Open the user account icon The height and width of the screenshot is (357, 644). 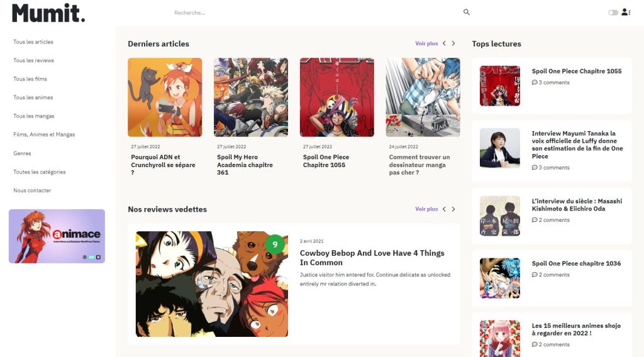tap(625, 13)
